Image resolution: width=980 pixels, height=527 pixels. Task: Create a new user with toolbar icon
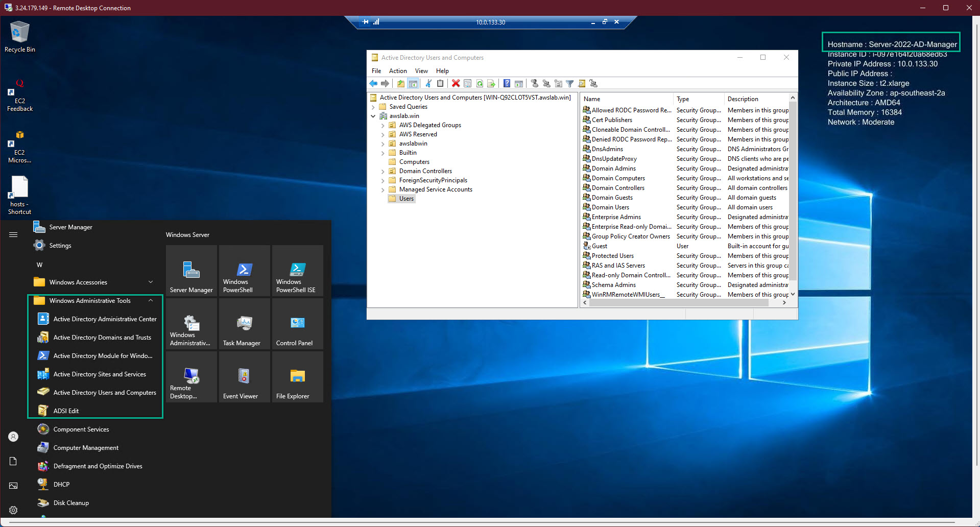click(535, 83)
